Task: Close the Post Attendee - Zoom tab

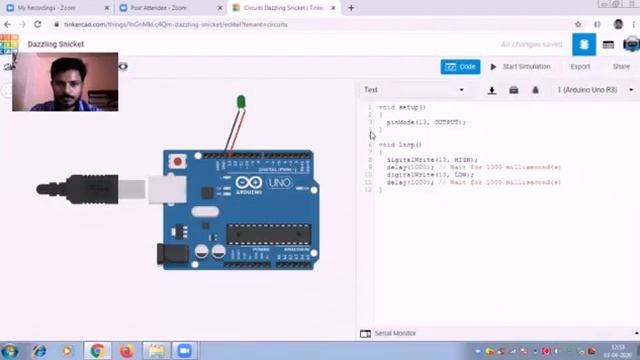Action: click(x=220, y=8)
